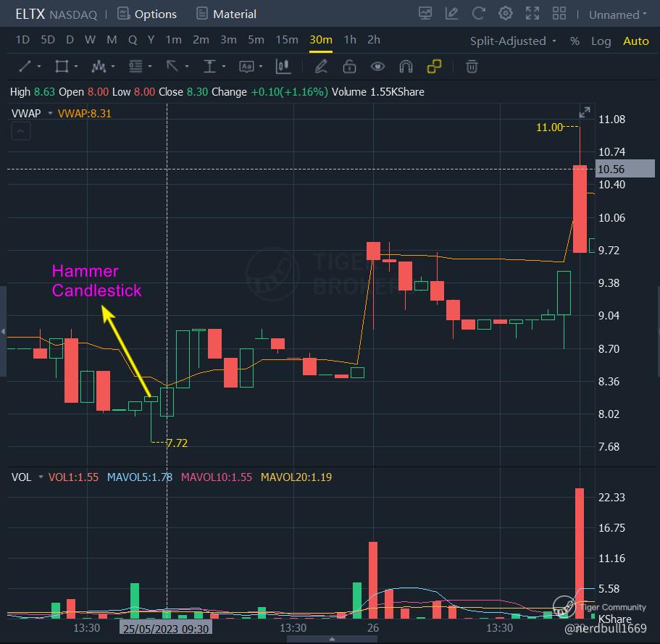Select the 1m interval
Image resolution: width=660 pixels, height=644 pixels.
(173, 40)
